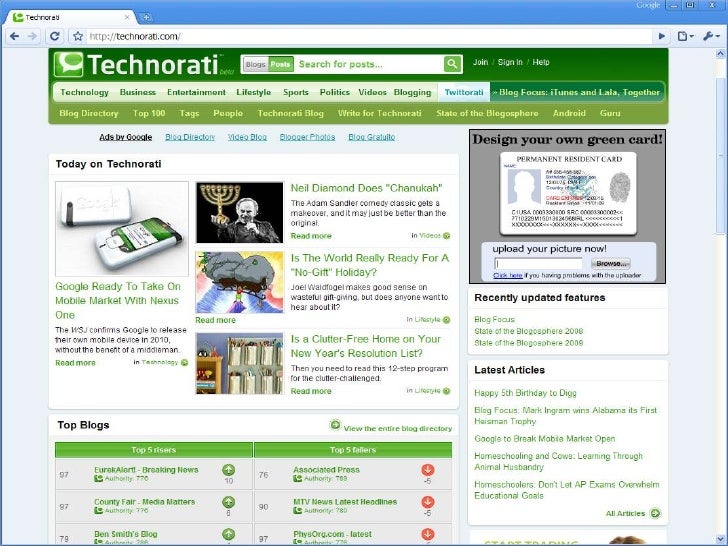Screen dimensions: 728x546
Task: Open State of the Blogosphere 2009 feature
Action: 528,343
